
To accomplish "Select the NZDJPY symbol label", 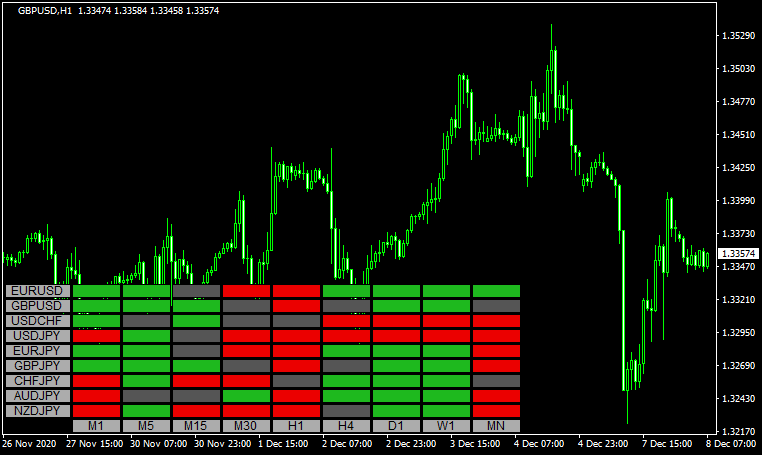I will [38, 411].
